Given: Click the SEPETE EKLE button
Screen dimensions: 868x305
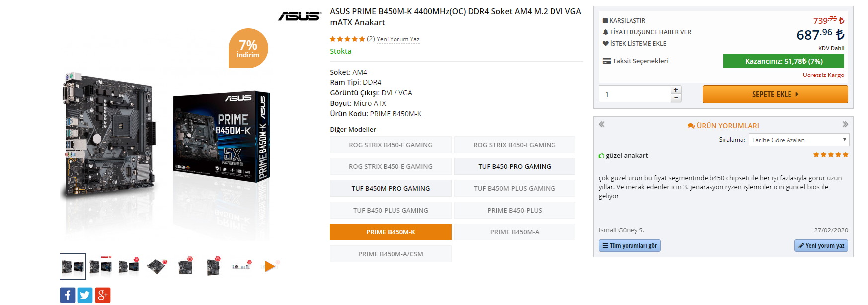Looking at the screenshot, I should pos(775,94).
